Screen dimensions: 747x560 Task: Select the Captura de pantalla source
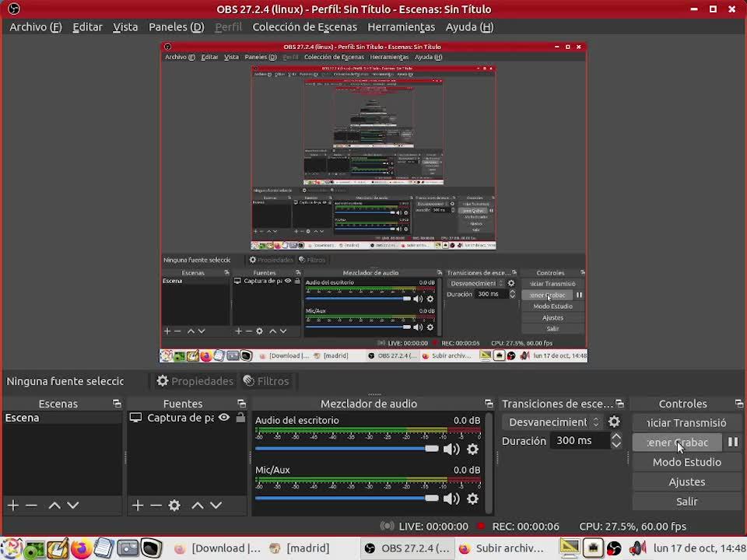tap(180, 418)
